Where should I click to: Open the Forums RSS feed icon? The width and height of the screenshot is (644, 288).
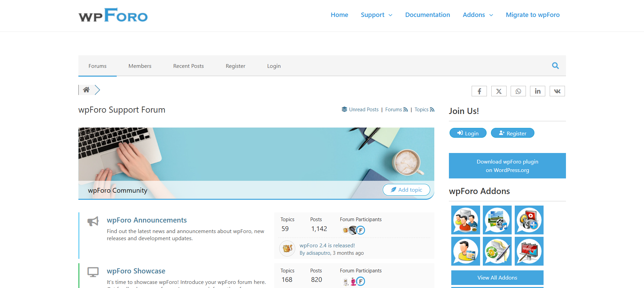coord(405,110)
